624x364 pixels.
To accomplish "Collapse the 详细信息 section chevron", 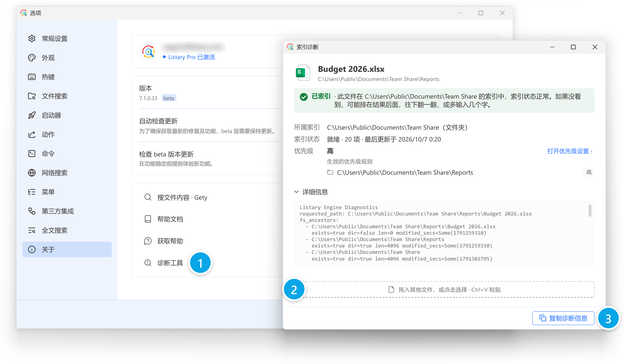I will point(296,192).
